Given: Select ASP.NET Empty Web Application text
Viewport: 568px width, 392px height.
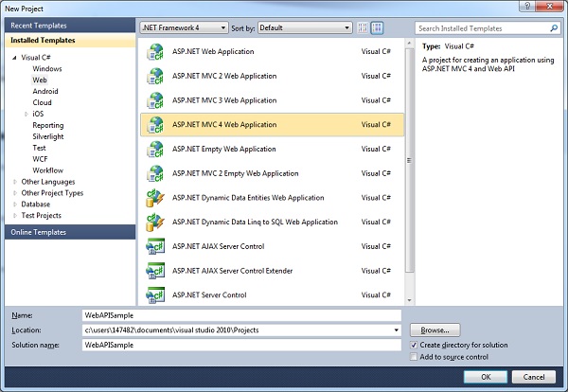Looking at the screenshot, I should pyautogui.click(x=223, y=149).
